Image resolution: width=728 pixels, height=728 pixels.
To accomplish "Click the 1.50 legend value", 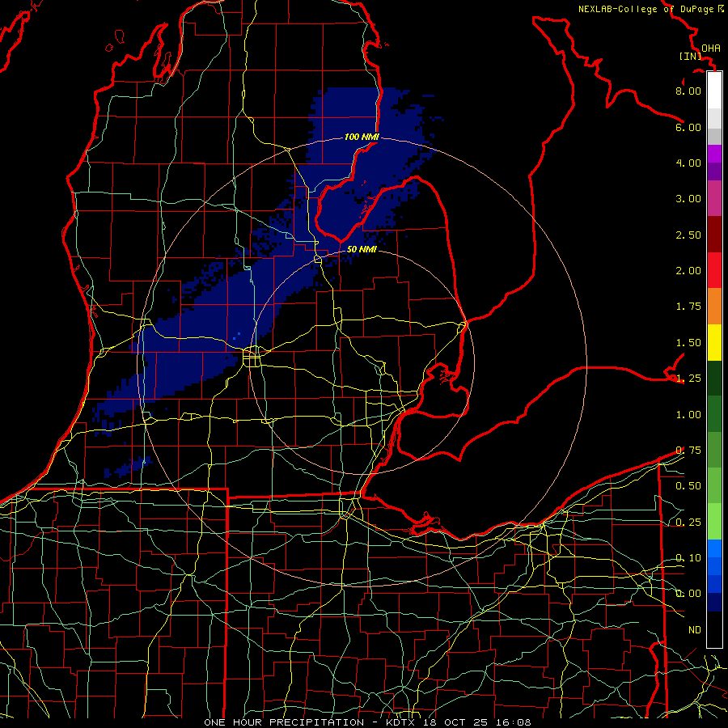I will click(688, 343).
